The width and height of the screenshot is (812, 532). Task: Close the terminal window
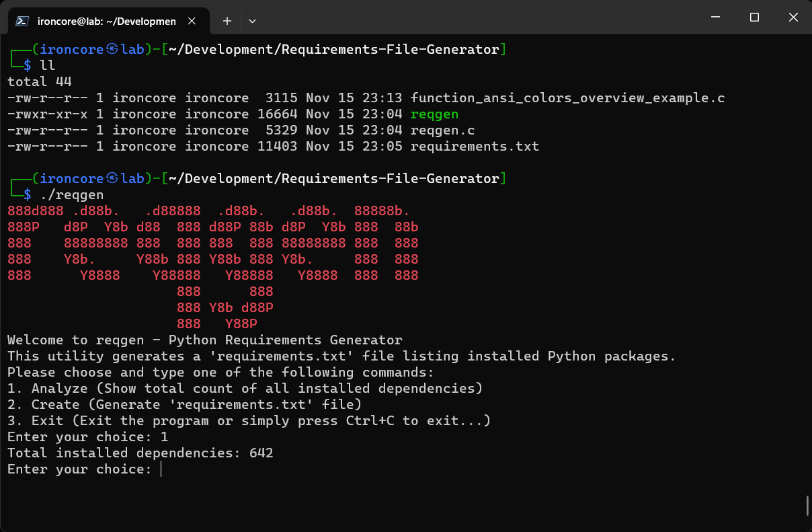(x=794, y=17)
